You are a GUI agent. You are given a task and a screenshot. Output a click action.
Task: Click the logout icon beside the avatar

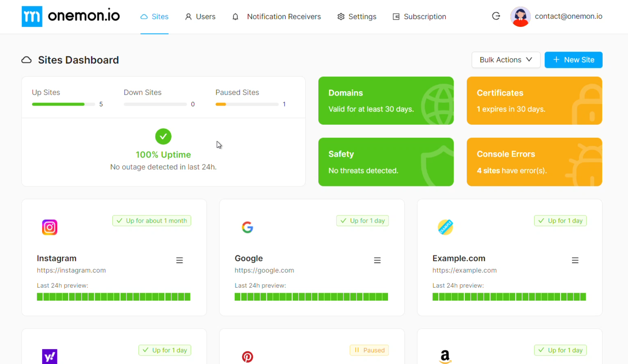pyautogui.click(x=496, y=16)
